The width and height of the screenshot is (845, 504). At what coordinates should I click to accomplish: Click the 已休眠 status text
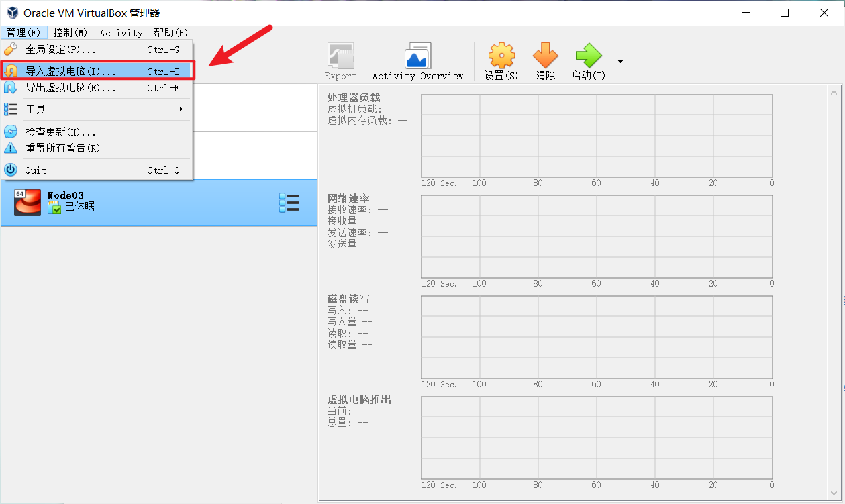[80, 207]
